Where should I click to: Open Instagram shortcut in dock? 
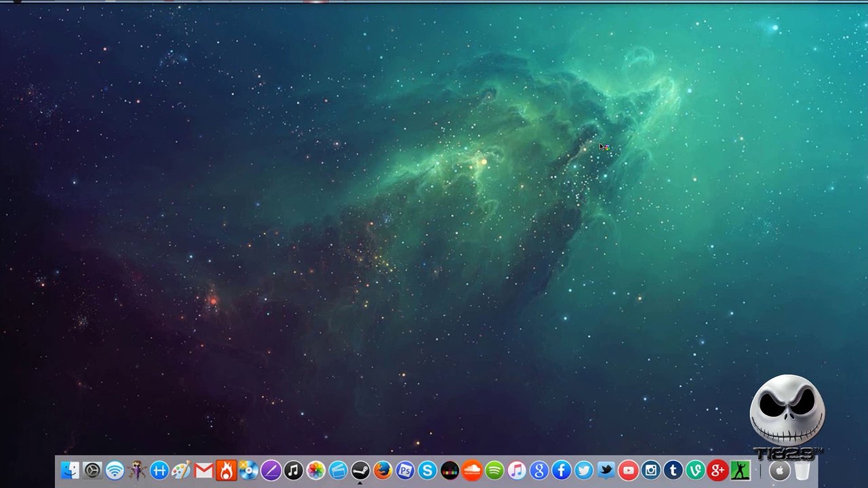(651, 470)
